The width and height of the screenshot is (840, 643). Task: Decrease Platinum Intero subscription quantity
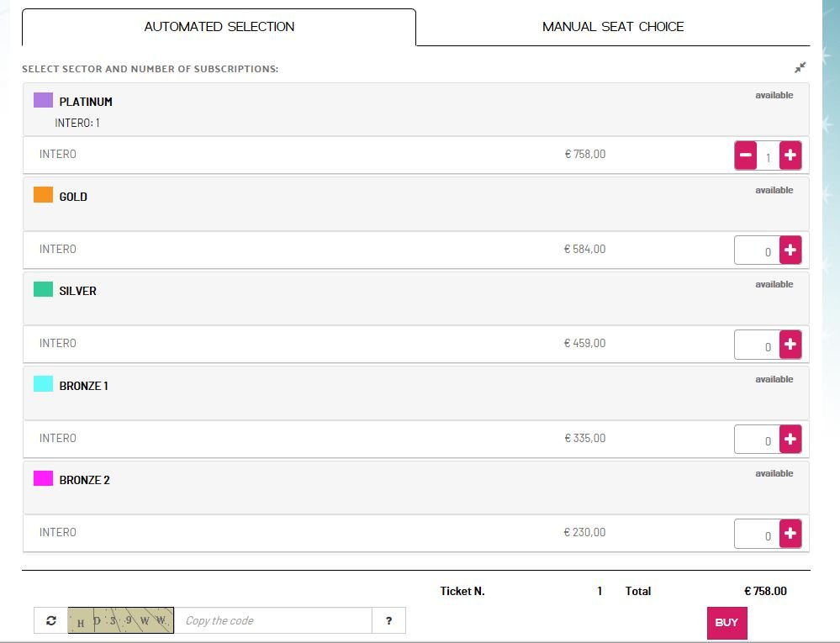click(746, 155)
